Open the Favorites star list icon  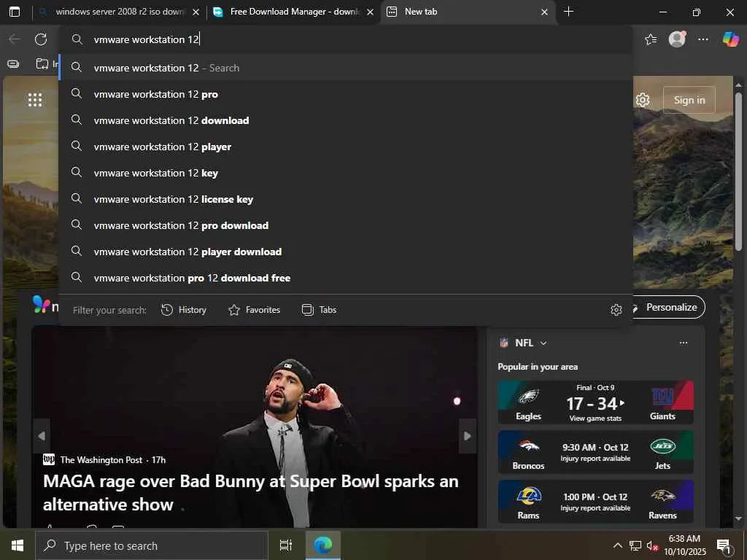pyautogui.click(x=651, y=39)
